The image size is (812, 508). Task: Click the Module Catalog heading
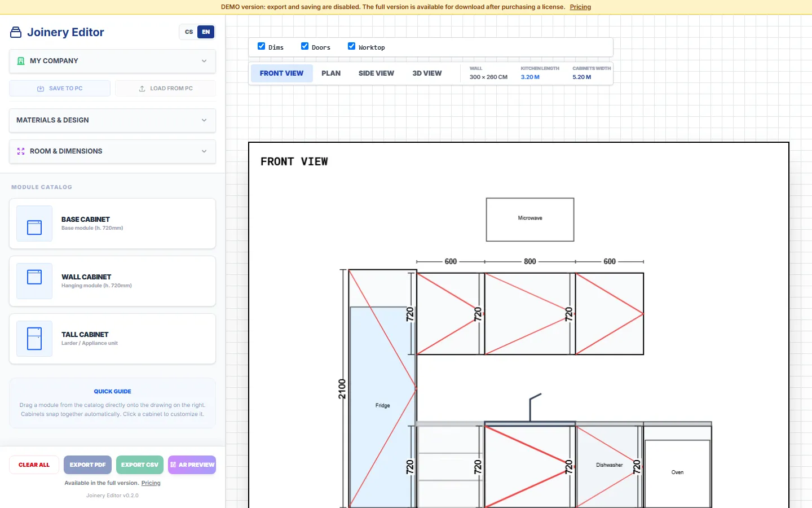pos(42,187)
